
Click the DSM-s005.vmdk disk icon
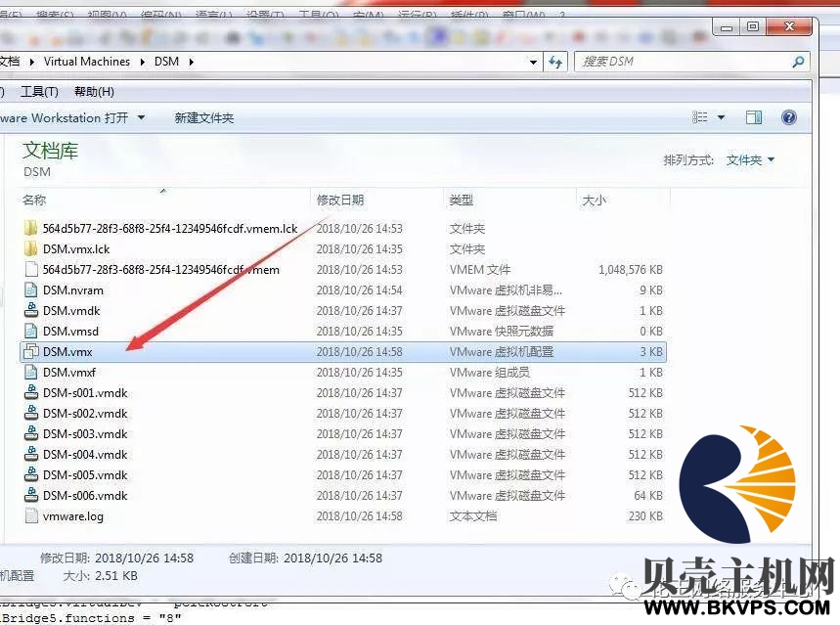pos(31,475)
